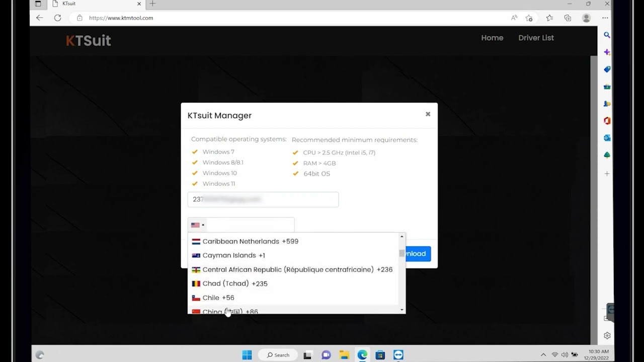Open File Explorer from the taskbar
This screenshot has width=644, height=362.
coord(344,355)
